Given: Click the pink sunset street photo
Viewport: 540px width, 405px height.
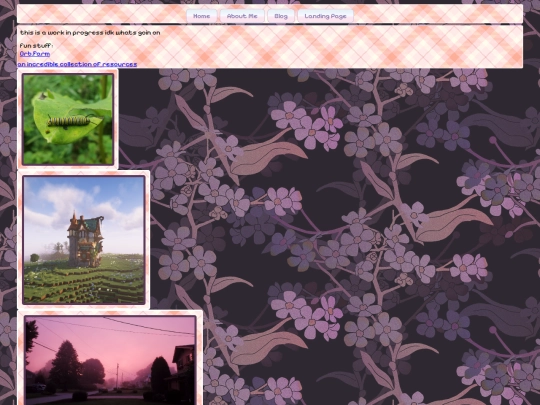Looking at the screenshot, I should (x=111, y=360).
